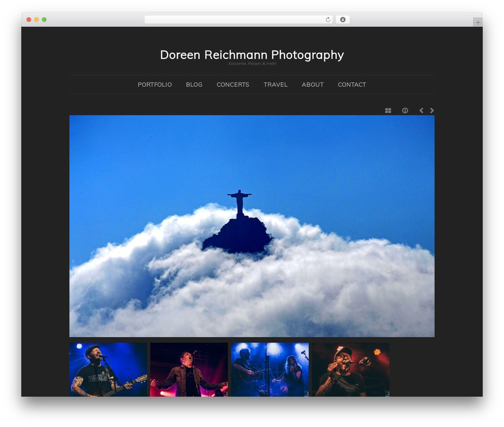Select thumbnail of guitarist and violinist duo
This screenshot has width=504, height=427.
(x=270, y=369)
